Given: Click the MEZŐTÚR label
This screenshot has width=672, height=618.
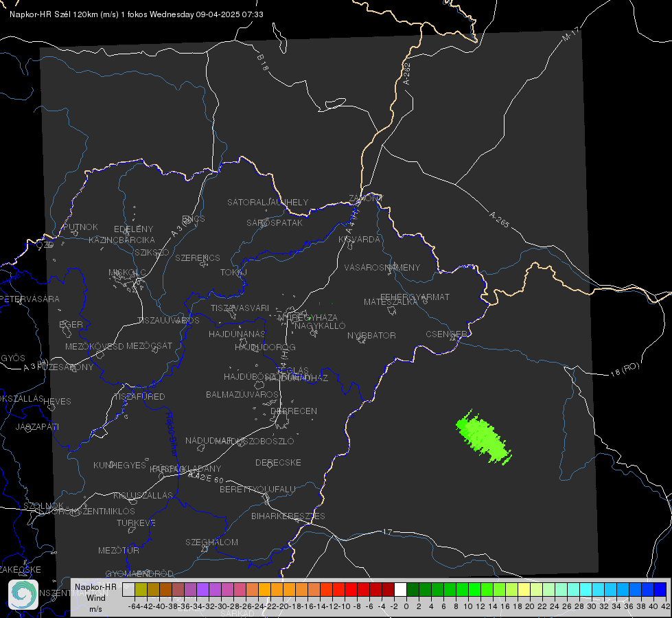Looking at the screenshot, I should click(119, 550).
